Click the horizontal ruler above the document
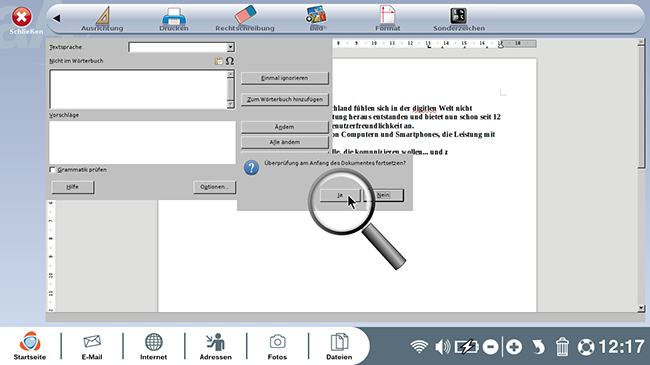 click(434, 44)
